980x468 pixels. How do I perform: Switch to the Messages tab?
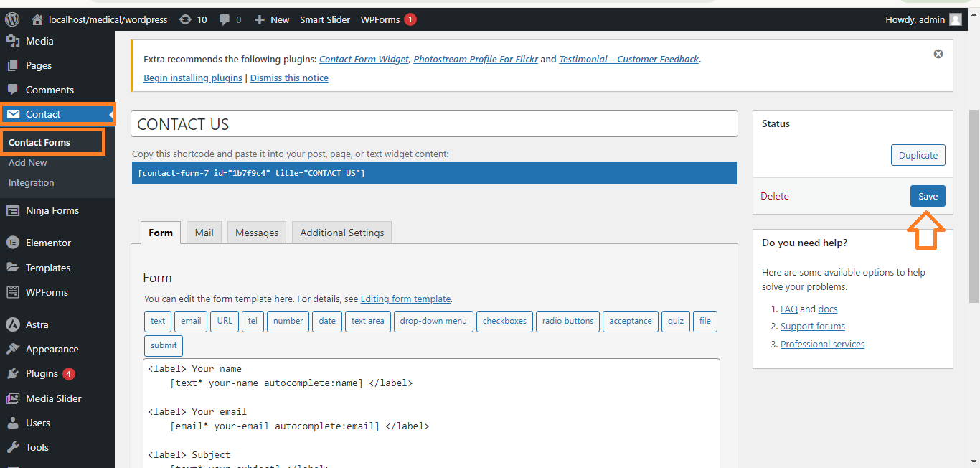tap(257, 233)
